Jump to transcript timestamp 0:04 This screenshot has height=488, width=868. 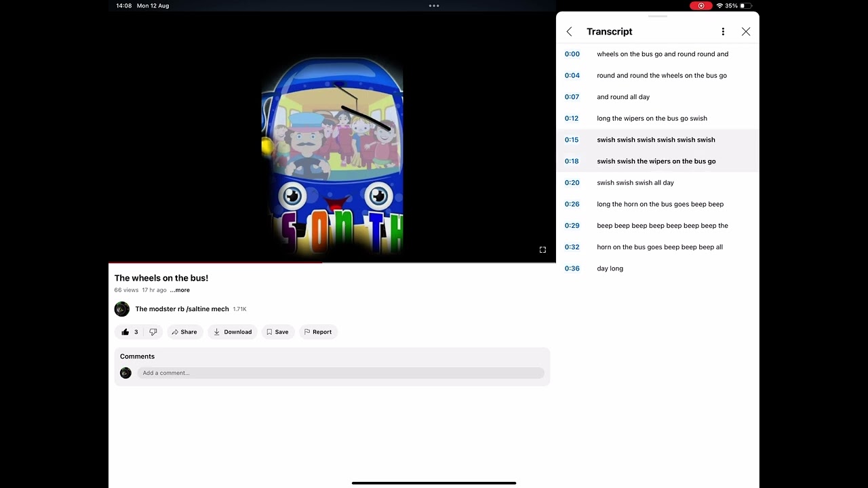(572, 75)
